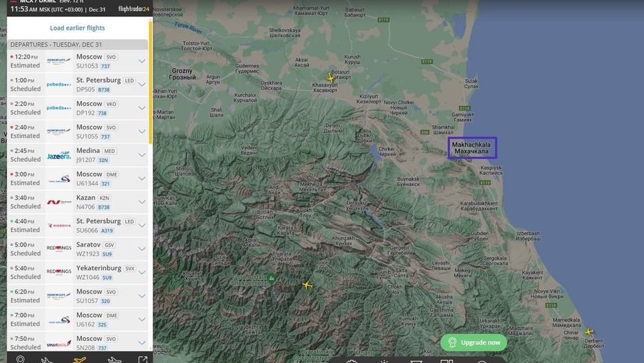644x363 pixels.
Task: Click the Rossiya logo on flight SU6066
Action: pos(58,225)
